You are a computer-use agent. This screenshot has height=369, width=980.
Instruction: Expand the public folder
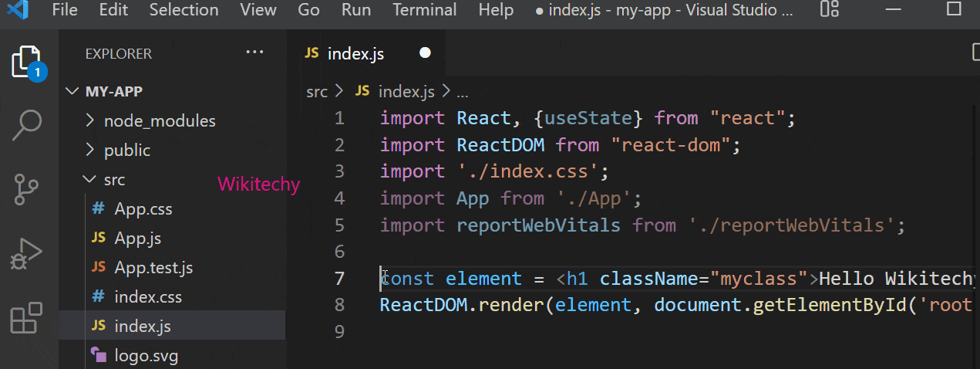point(127,151)
